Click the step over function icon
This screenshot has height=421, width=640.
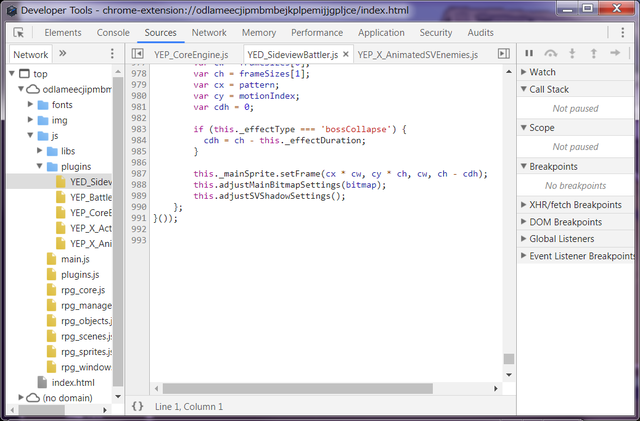tap(551, 53)
